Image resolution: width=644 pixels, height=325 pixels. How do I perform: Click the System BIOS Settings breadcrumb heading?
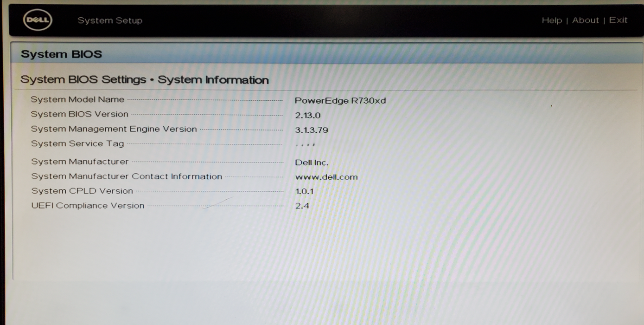(145, 80)
